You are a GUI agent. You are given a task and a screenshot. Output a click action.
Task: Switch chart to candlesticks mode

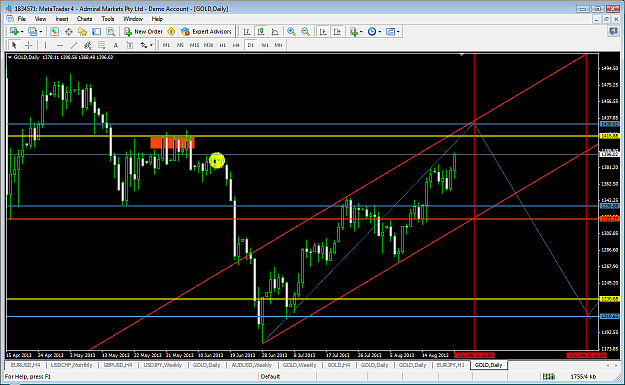261,31
